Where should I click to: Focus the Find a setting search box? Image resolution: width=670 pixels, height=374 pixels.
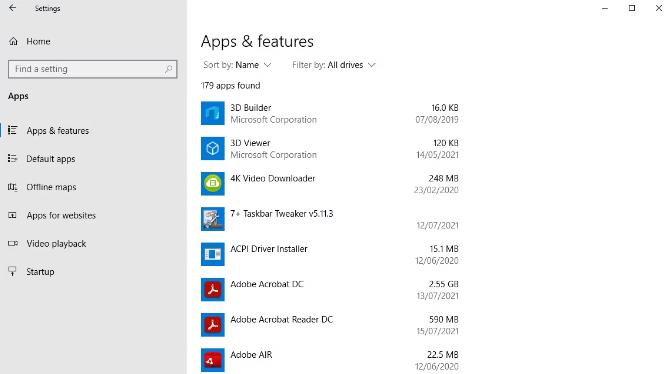click(92, 69)
